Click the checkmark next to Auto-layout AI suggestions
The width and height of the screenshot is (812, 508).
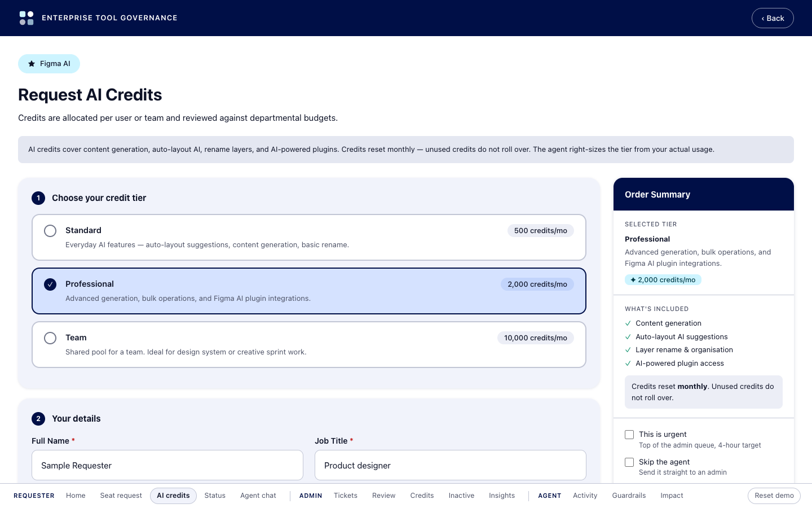(x=628, y=337)
